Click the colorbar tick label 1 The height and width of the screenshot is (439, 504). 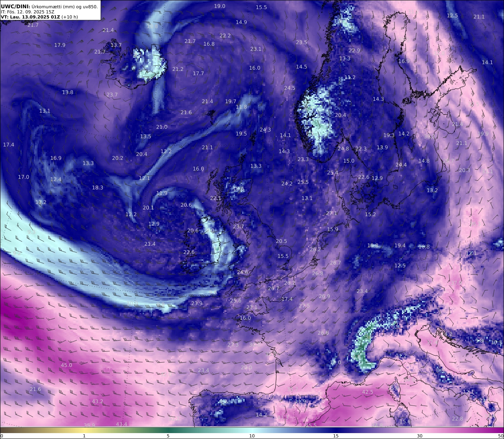(x=84, y=436)
